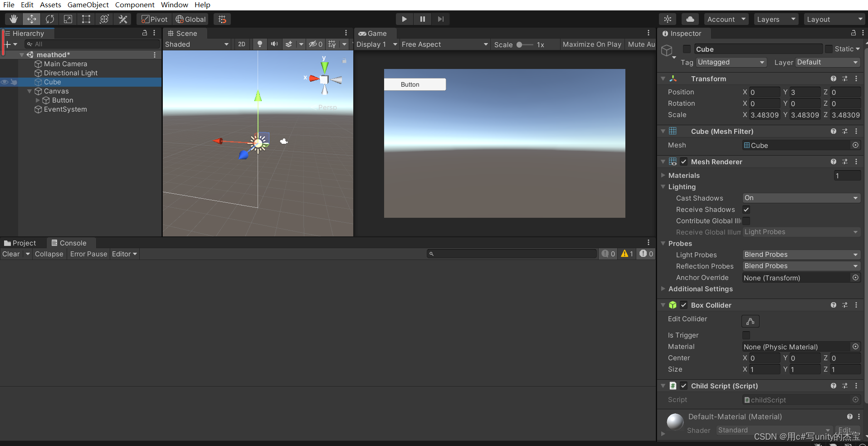Open Mesh Renderer preset settings
Viewport: 868px width, 446px height.
click(845, 162)
